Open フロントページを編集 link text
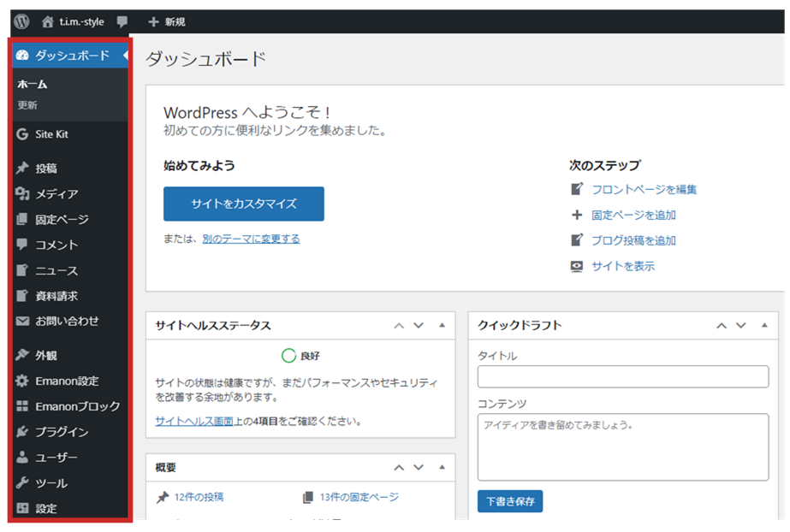 pyautogui.click(x=644, y=189)
